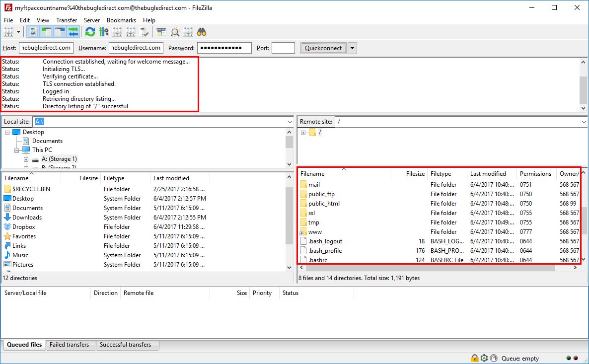The height and width of the screenshot is (364, 589).
Task: Expand the remote root folder tree node
Action: click(303, 133)
